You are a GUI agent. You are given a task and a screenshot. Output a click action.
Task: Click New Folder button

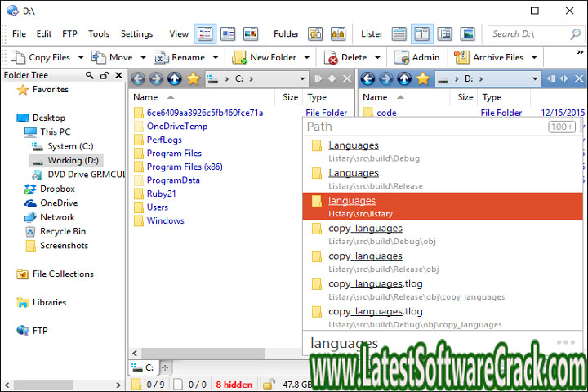pyautogui.click(x=265, y=57)
